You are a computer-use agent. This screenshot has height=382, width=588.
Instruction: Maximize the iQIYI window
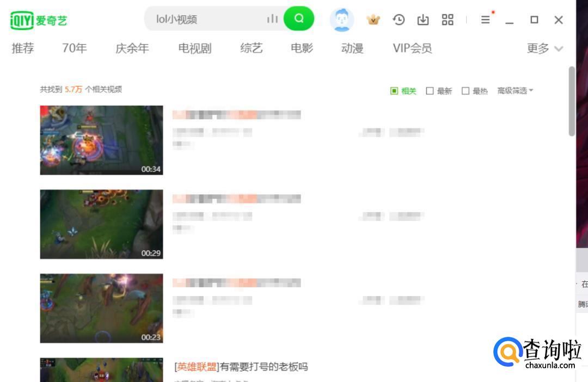(535, 20)
